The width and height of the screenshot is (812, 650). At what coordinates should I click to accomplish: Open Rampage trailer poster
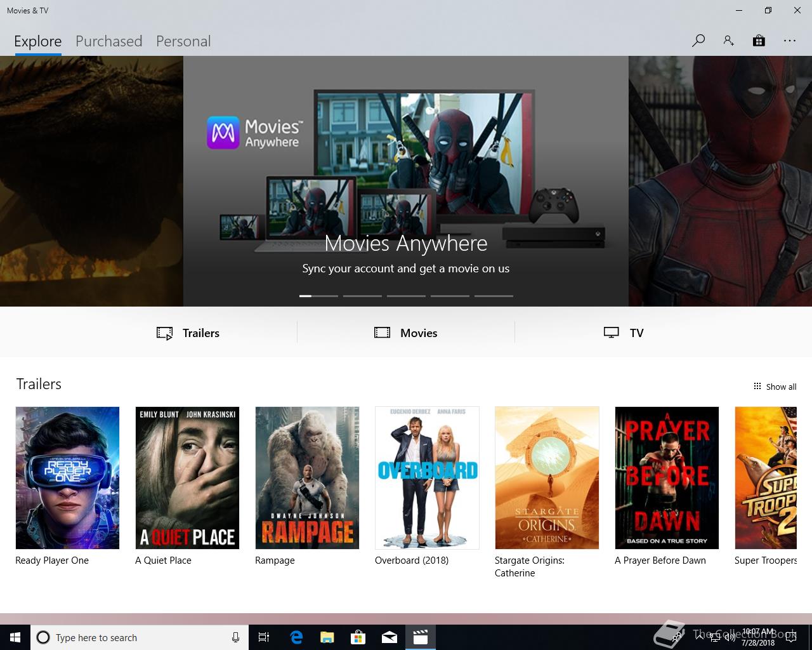pyautogui.click(x=307, y=478)
